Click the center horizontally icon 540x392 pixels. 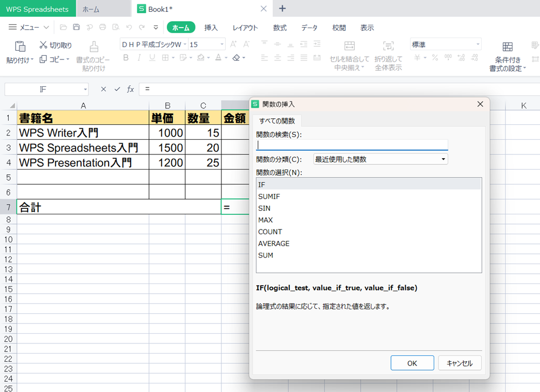click(x=278, y=58)
